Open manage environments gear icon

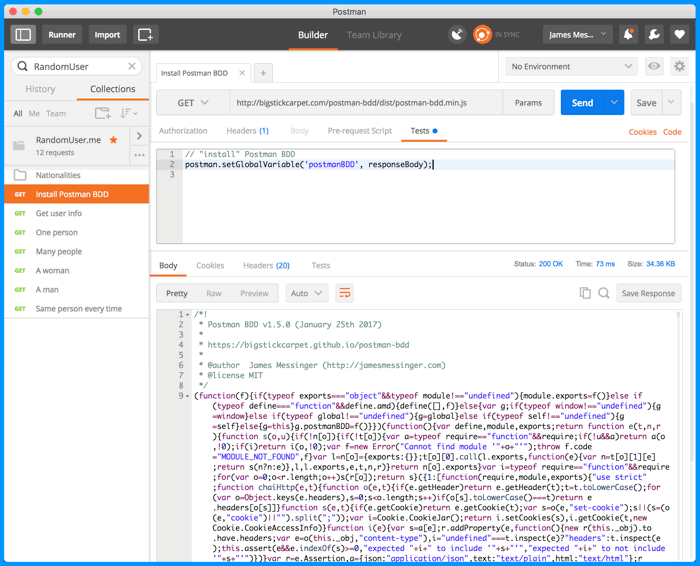(x=679, y=66)
